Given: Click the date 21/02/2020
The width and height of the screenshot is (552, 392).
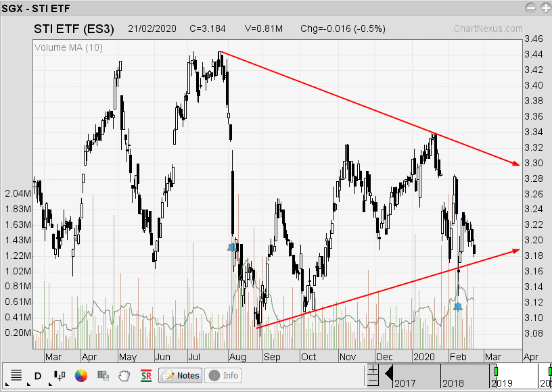Looking at the screenshot, I should [x=152, y=28].
